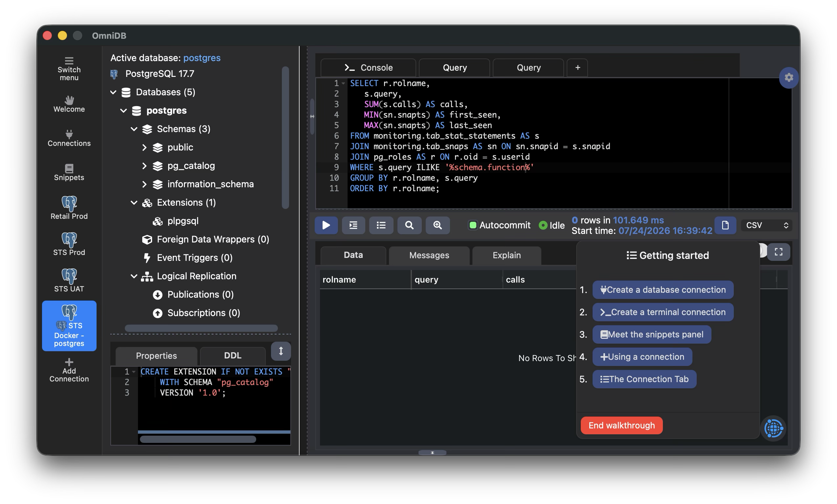Open the settings gear icon
The height and width of the screenshot is (504, 837).
coord(788,78)
